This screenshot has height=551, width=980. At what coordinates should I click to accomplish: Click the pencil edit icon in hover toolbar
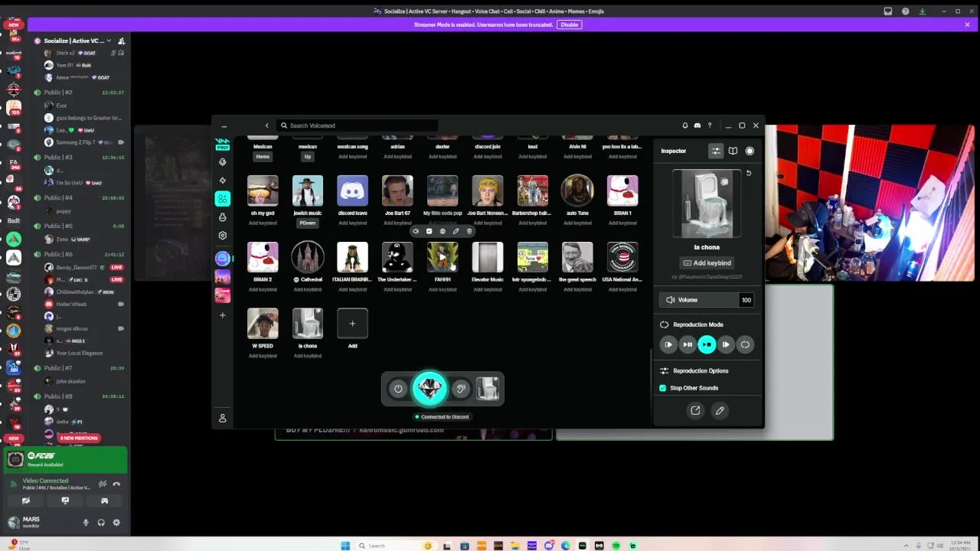click(x=456, y=231)
